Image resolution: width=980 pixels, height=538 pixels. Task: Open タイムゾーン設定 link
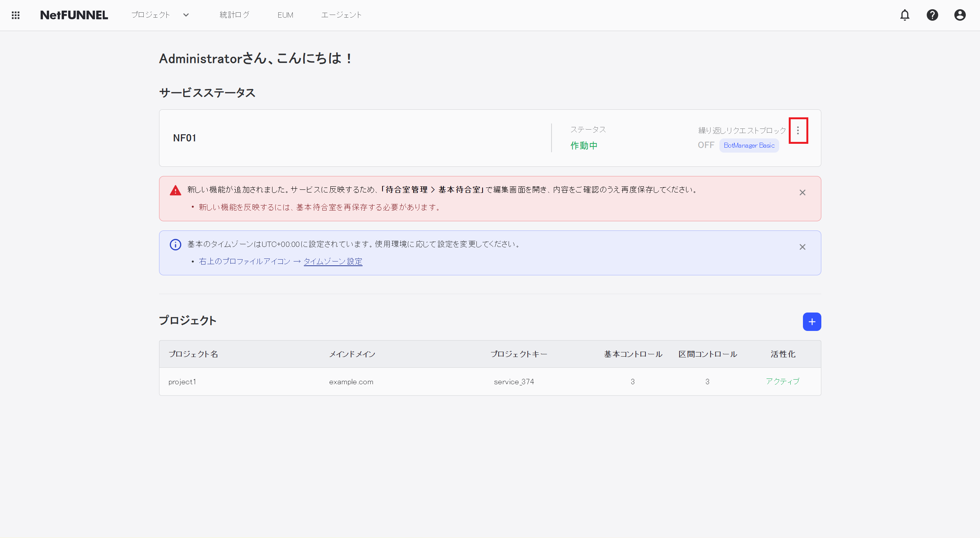click(x=332, y=261)
